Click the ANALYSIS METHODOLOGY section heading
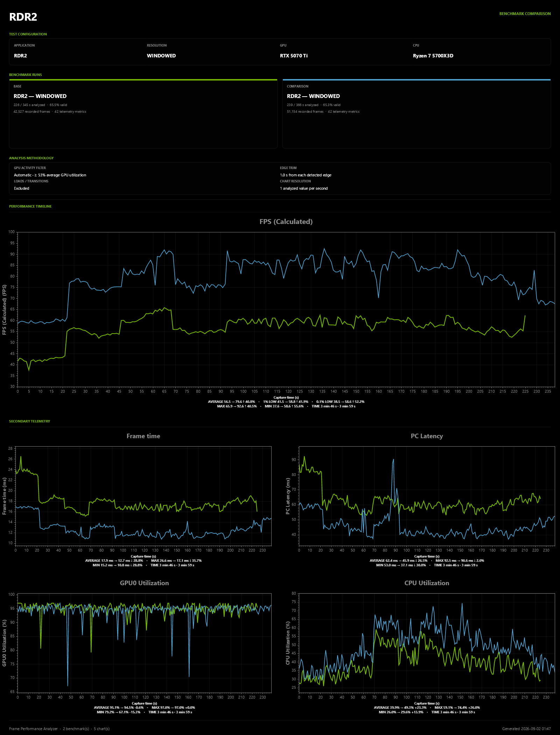This screenshot has width=560, height=735. click(31, 158)
